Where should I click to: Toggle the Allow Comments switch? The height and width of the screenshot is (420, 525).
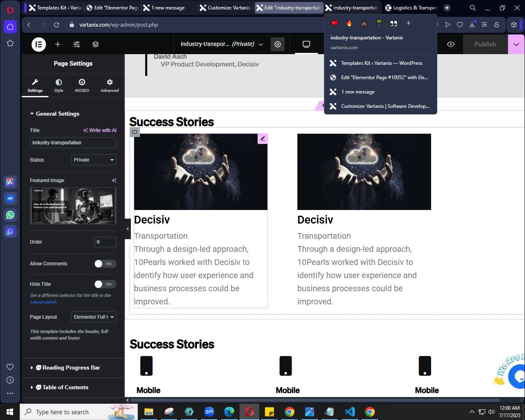[x=105, y=264]
